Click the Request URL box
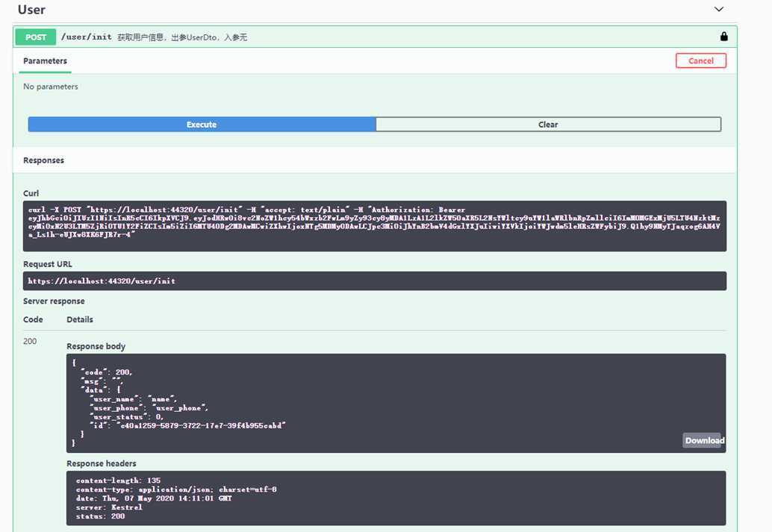Image resolution: width=772 pixels, height=532 pixels. tap(374, 281)
